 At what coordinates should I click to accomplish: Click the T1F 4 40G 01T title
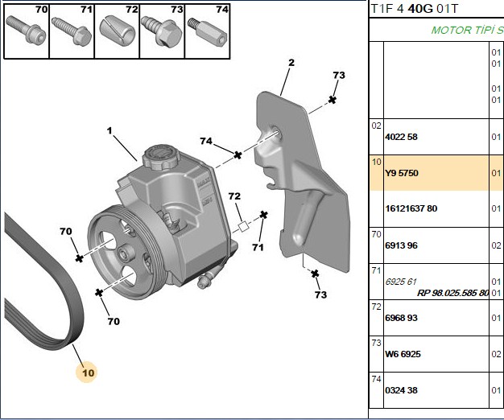(x=415, y=9)
